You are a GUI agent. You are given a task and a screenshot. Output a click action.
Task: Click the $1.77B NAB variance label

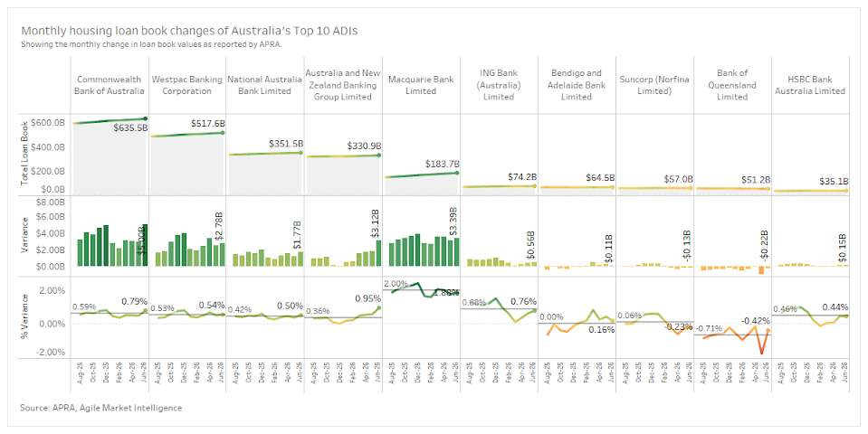click(x=297, y=235)
